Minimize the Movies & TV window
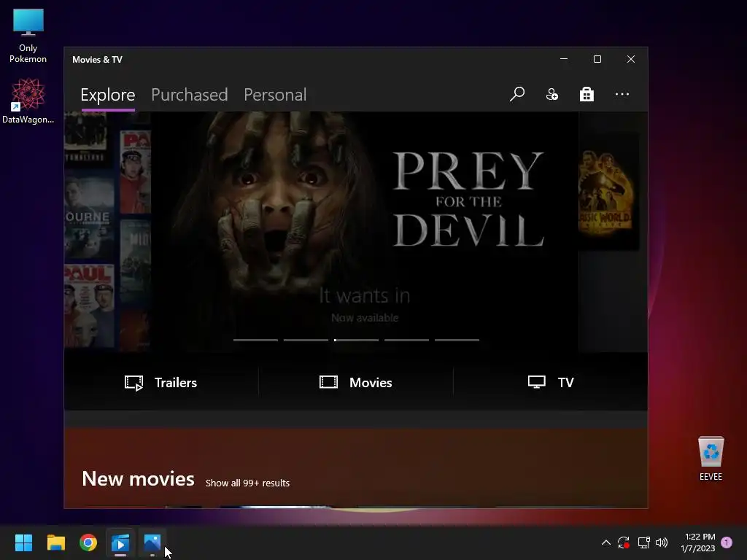 564,59
